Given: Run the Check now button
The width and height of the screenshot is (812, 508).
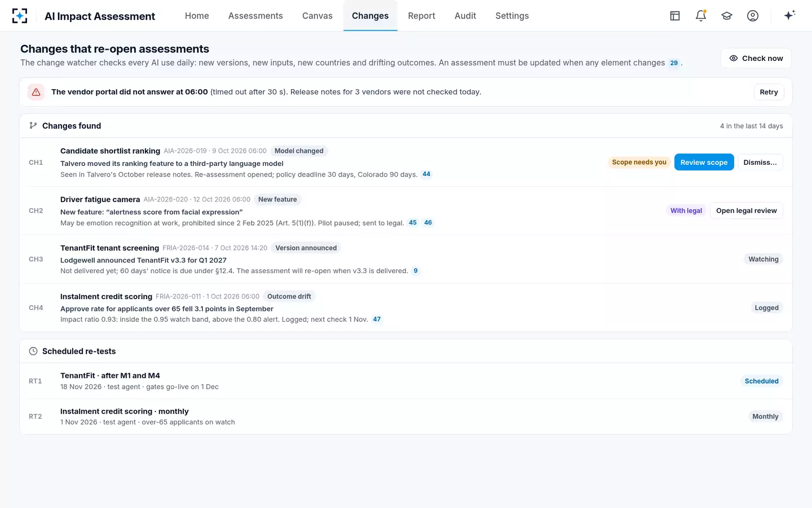Looking at the screenshot, I should pyautogui.click(x=756, y=58).
